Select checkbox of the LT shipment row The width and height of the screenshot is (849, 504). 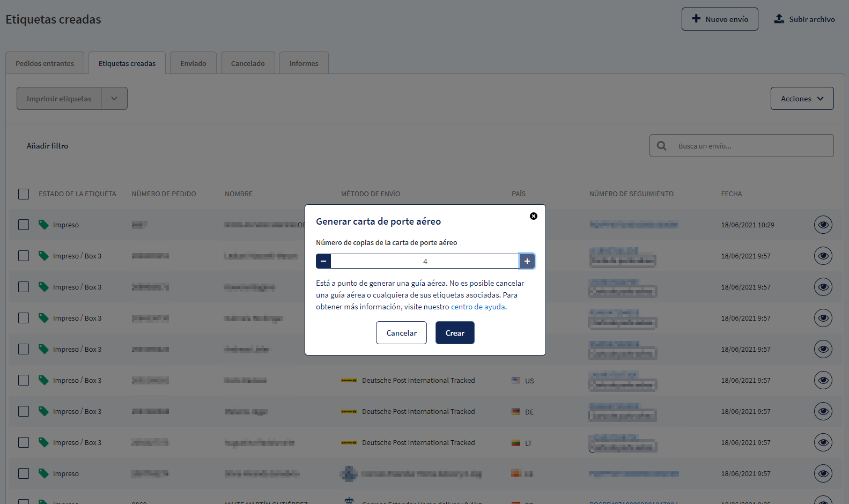[24, 442]
